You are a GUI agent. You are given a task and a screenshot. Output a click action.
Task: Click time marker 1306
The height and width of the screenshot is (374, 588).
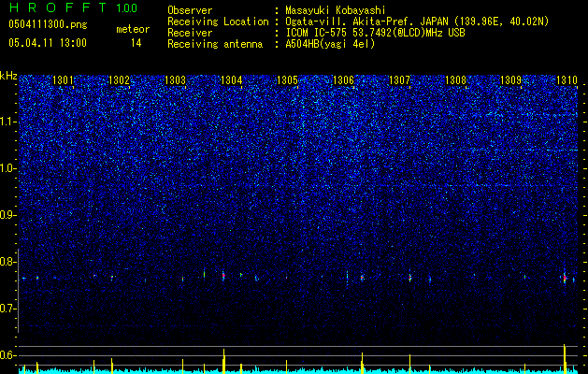pos(343,80)
